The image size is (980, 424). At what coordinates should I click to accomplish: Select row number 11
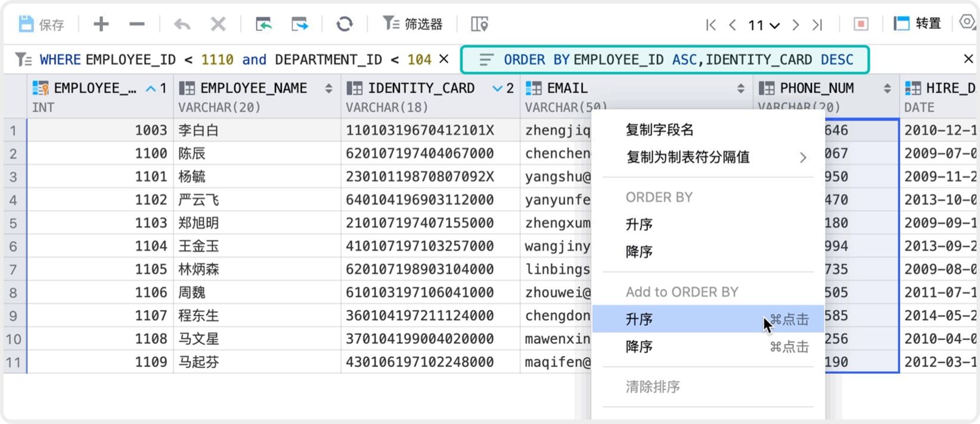pos(14,362)
